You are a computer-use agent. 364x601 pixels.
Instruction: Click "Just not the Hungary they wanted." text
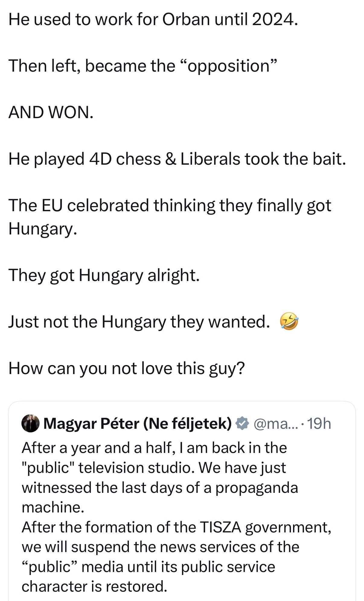[x=139, y=322]
